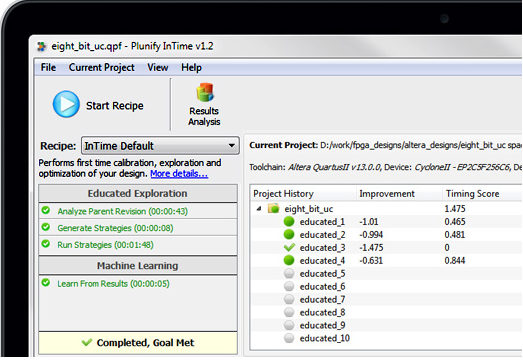This screenshot has height=363, width=523.
Task: Click check icon beside Generate Strategies
Action: coord(46,227)
